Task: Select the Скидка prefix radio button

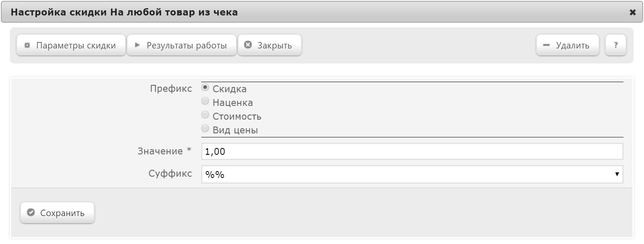Action: 205,88
